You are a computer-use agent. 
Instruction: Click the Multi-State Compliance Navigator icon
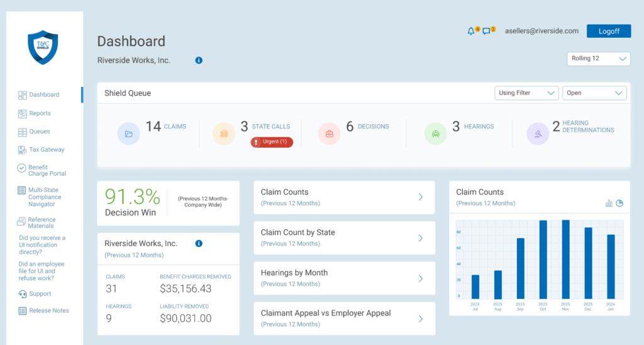pos(21,190)
